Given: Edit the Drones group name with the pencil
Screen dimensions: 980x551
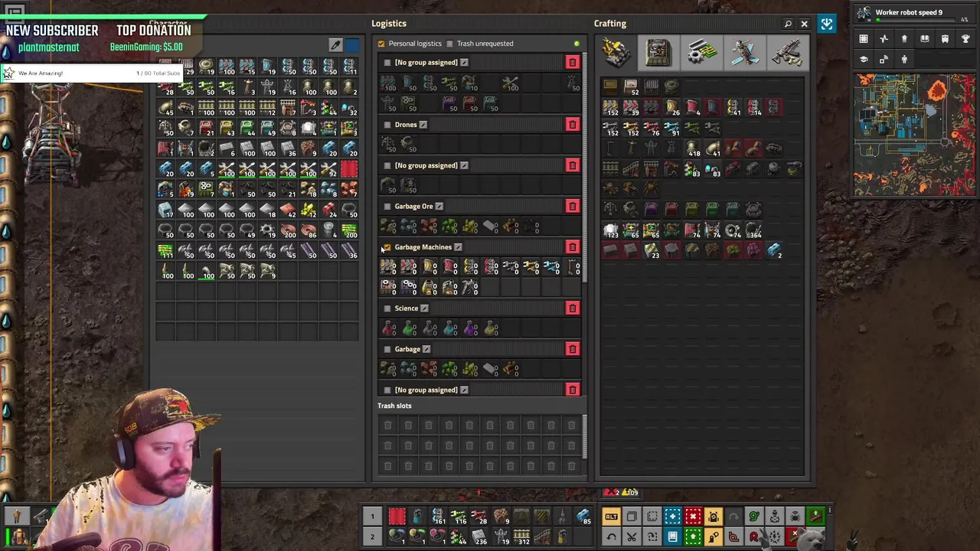Looking at the screenshot, I should pyautogui.click(x=423, y=125).
